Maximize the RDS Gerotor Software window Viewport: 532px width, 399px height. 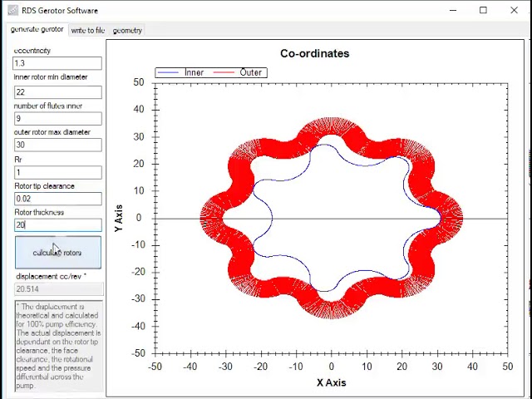[483, 10]
